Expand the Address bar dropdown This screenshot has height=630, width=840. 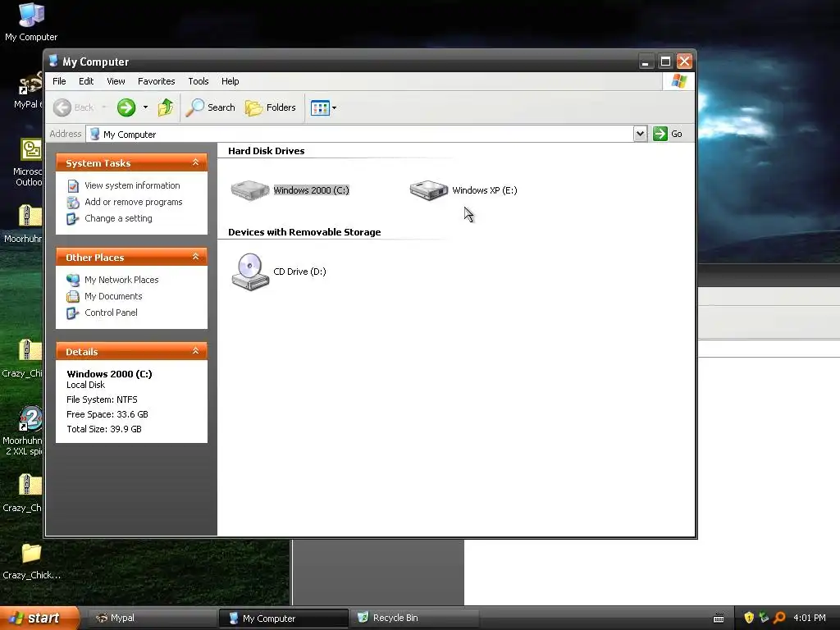click(x=640, y=134)
